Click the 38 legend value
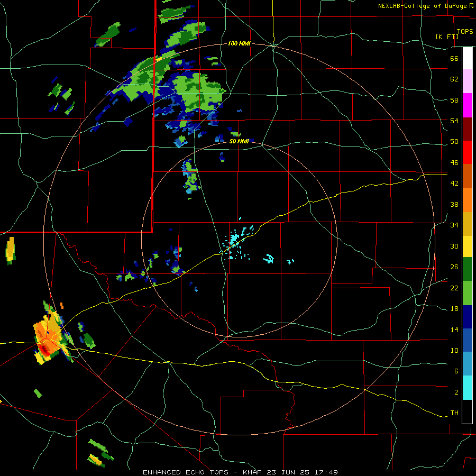 (x=454, y=204)
